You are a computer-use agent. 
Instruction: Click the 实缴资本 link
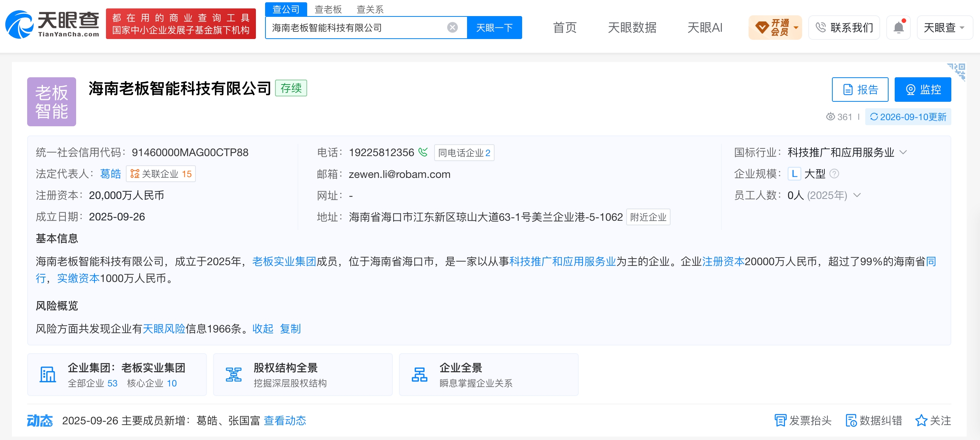click(78, 278)
